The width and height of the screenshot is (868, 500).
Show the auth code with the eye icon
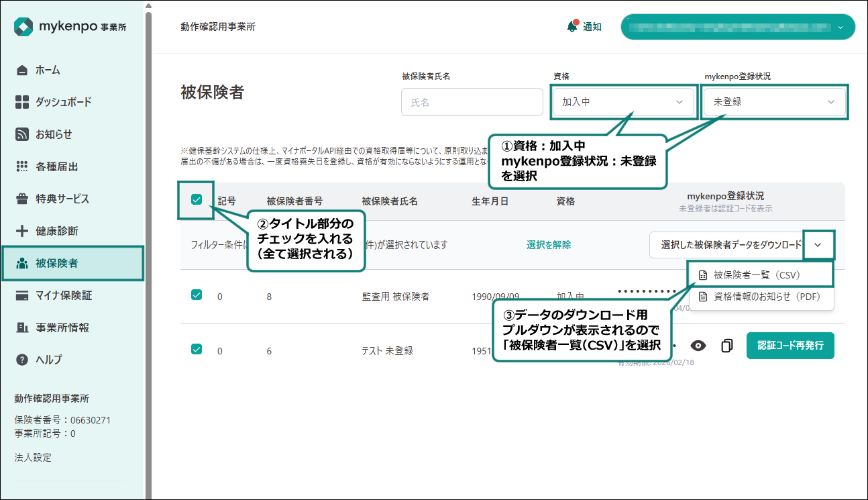698,346
